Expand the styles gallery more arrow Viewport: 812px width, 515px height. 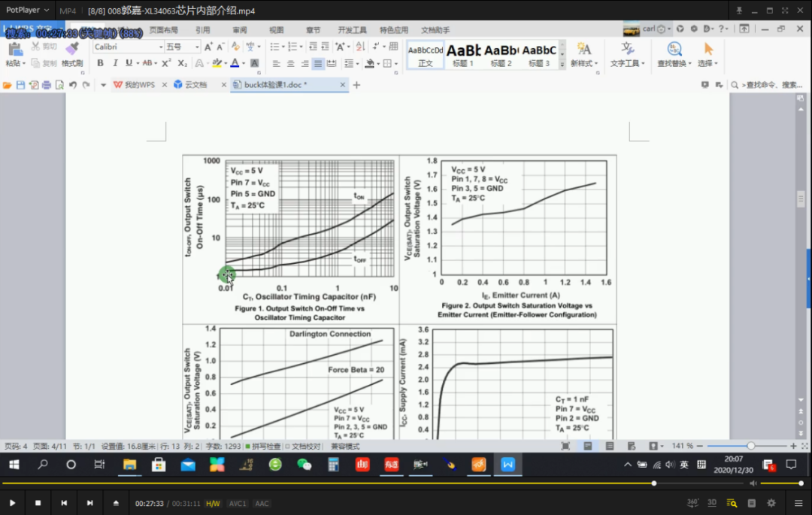pos(562,65)
